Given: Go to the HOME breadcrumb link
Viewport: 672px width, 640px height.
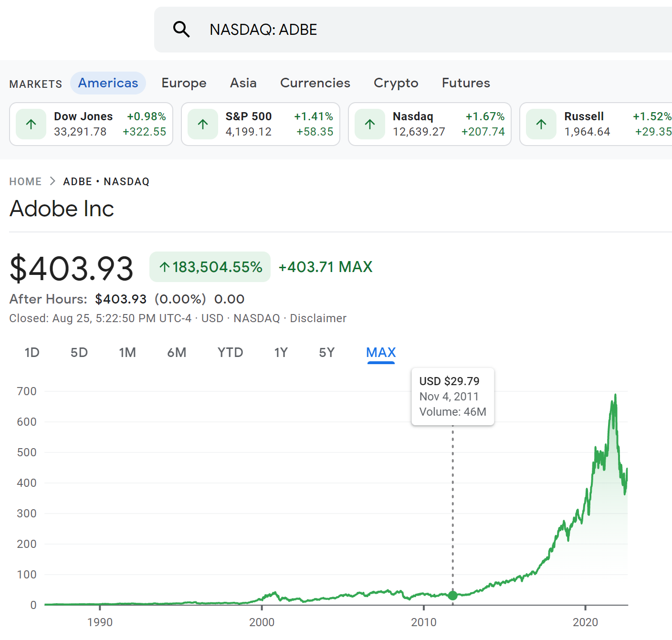Looking at the screenshot, I should 25,181.
